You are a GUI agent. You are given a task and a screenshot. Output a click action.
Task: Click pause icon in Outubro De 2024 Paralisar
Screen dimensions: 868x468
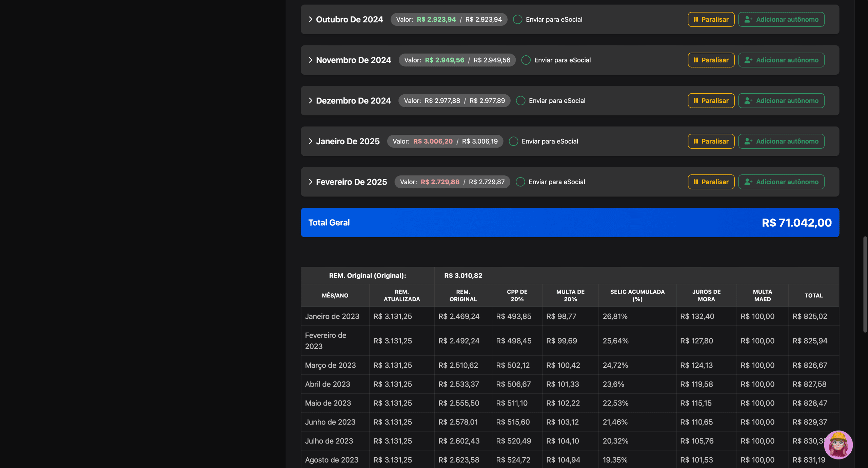695,19
